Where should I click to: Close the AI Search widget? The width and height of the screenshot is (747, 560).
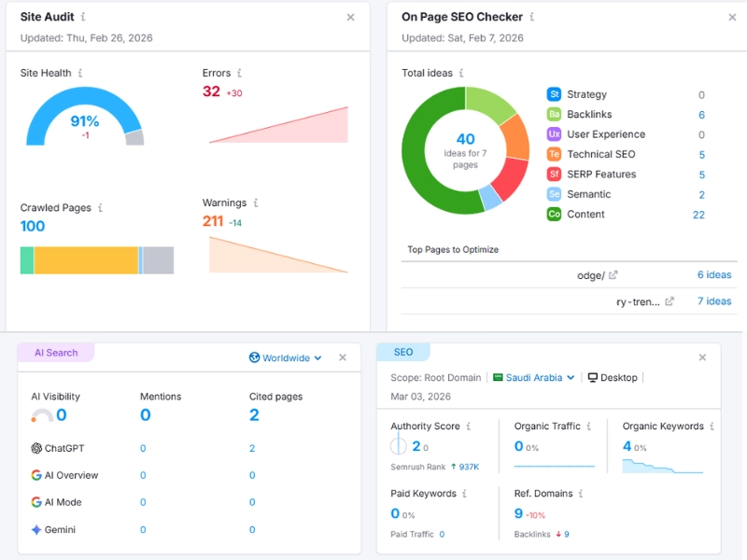[x=343, y=357]
